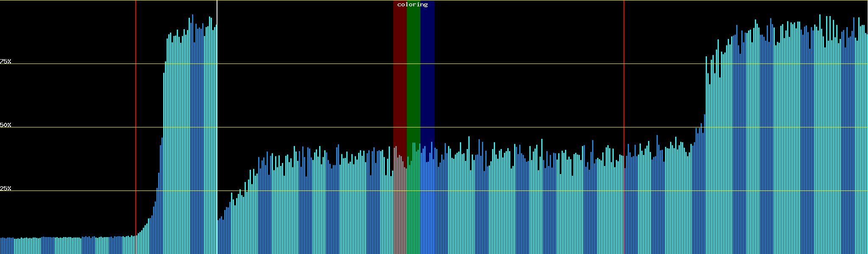The height and width of the screenshot is (254, 868).
Task: Click the 50% axis label
Action: [x=6, y=125]
